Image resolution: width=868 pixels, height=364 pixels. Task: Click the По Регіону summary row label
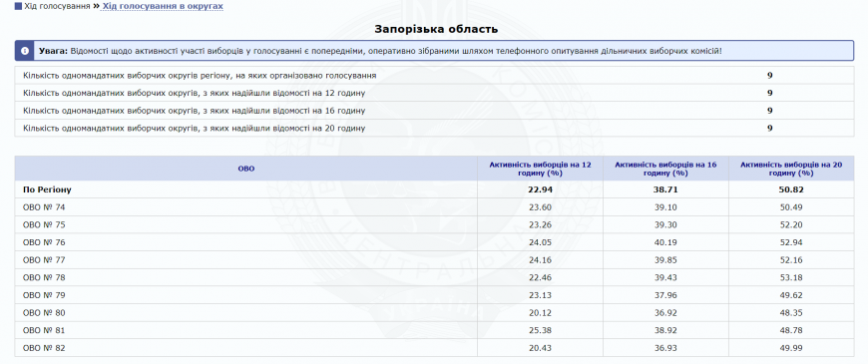pyautogui.click(x=47, y=189)
